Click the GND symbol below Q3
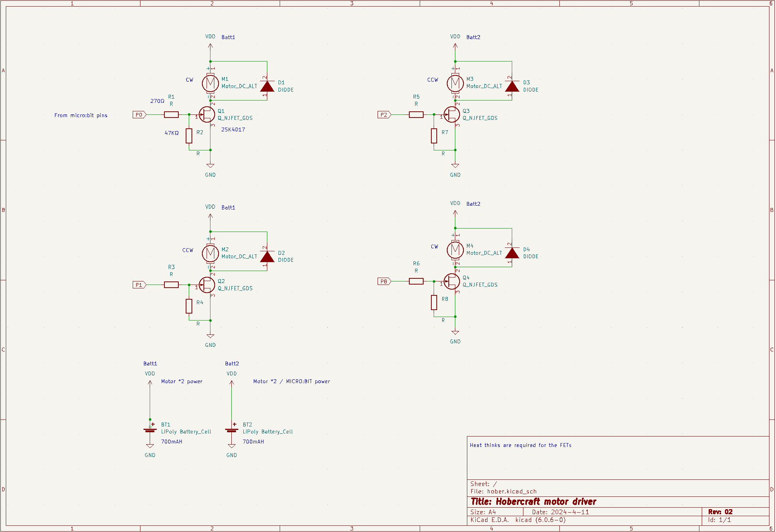This screenshot has height=532, width=776. [x=455, y=166]
